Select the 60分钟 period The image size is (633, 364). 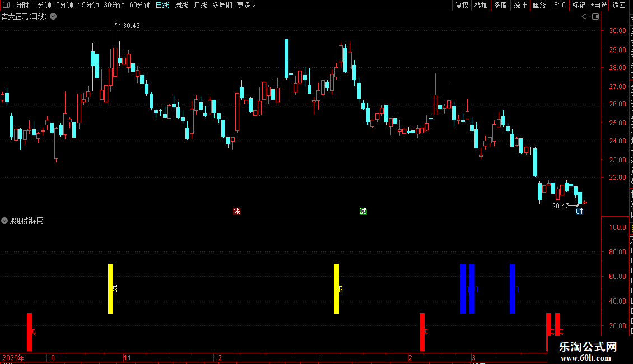coord(140,5)
